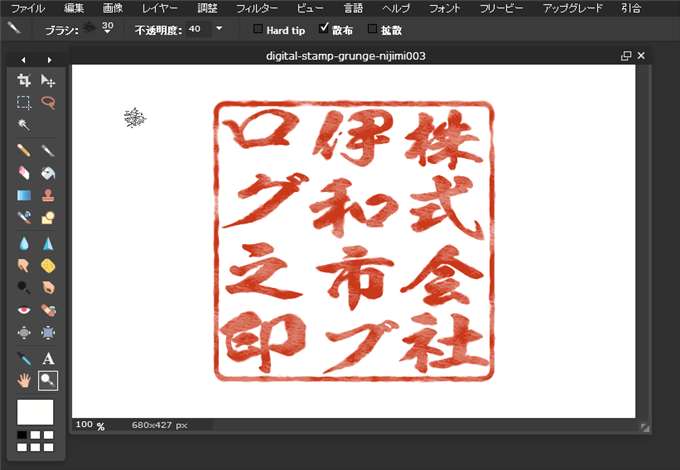Open the main white color swatch
Screen dimensions: 680x470
(35, 411)
